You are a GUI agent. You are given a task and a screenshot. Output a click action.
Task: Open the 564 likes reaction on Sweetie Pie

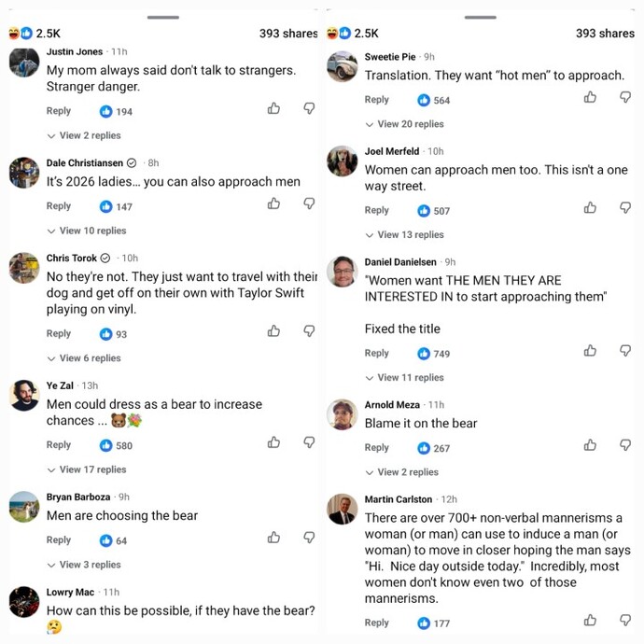(x=434, y=100)
